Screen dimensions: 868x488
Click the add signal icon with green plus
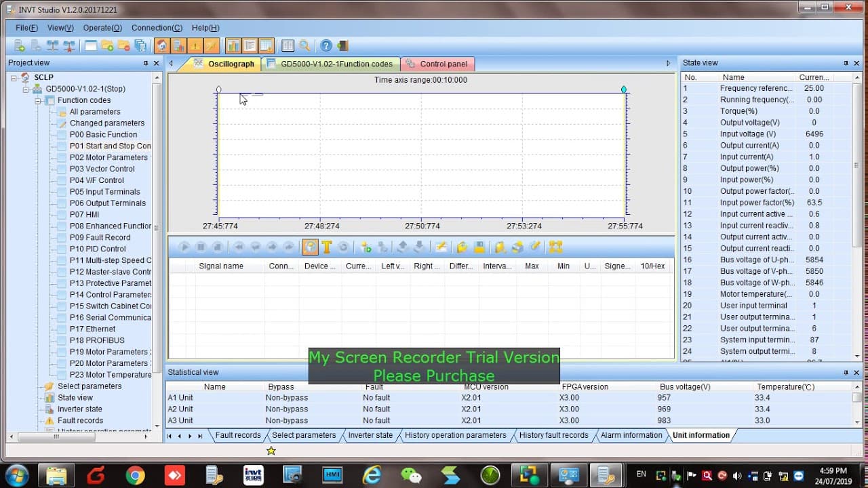tap(366, 247)
